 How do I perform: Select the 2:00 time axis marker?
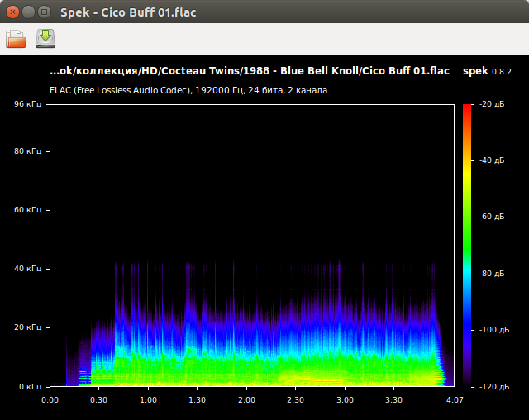click(246, 399)
